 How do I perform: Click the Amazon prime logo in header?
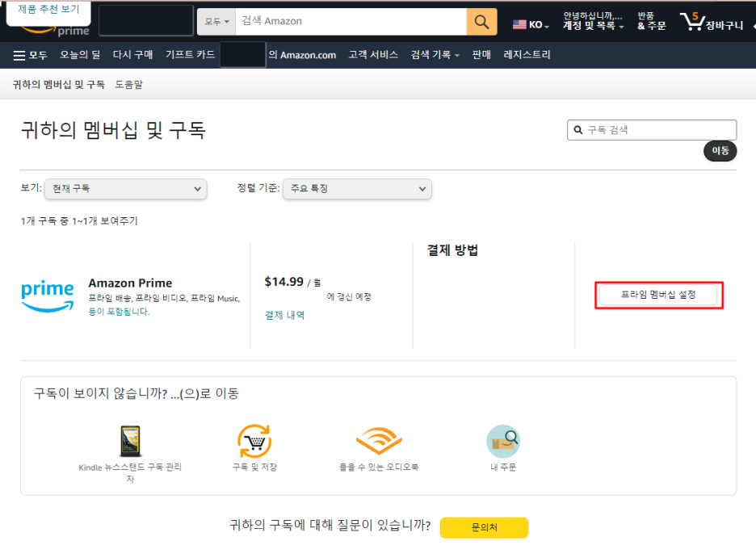tap(56, 30)
